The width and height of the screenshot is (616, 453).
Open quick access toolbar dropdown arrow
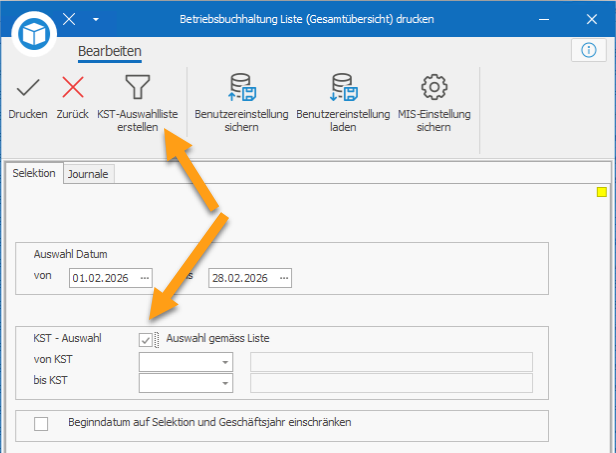click(95, 19)
